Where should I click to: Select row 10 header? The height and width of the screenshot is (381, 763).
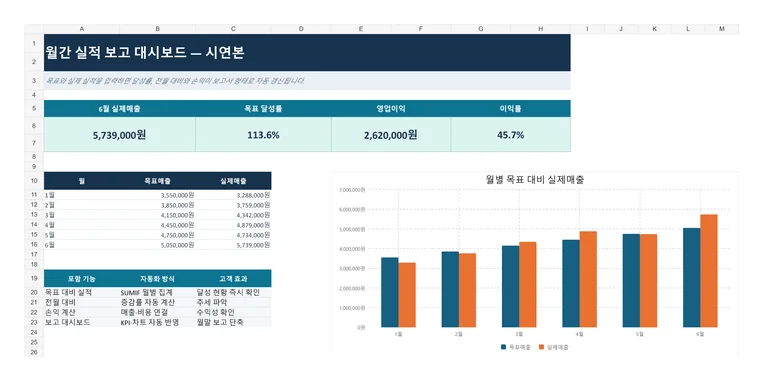click(x=34, y=181)
